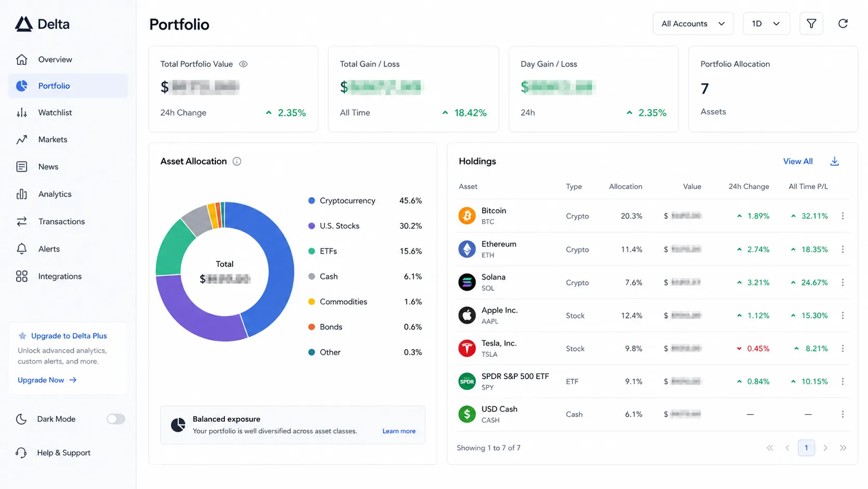Click the Upgrade Now link
The image size is (868, 489).
[x=47, y=380]
